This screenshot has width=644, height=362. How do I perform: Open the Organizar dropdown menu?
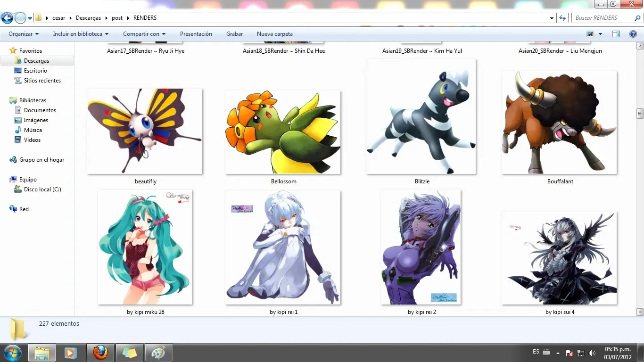coord(24,34)
